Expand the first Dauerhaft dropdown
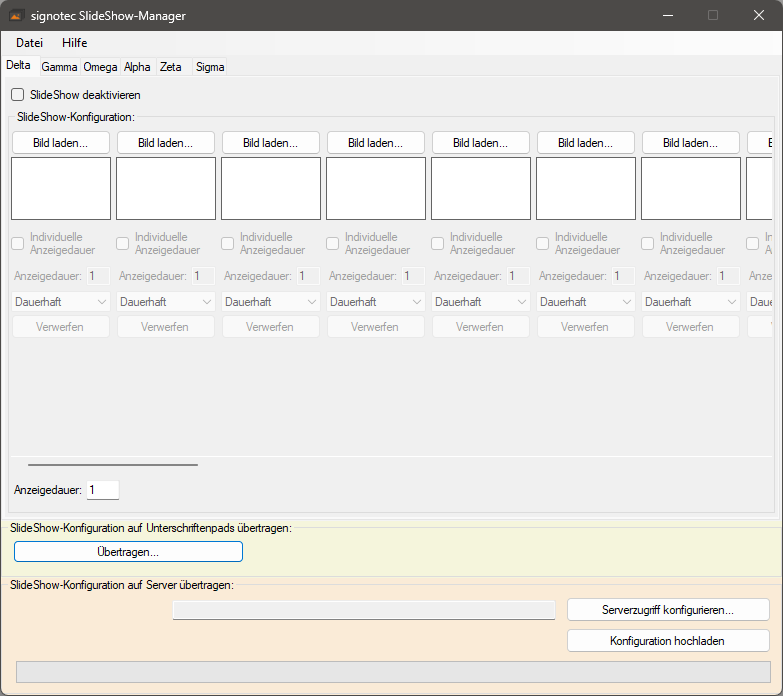This screenshot has height=696, width=783. [61, 301]
